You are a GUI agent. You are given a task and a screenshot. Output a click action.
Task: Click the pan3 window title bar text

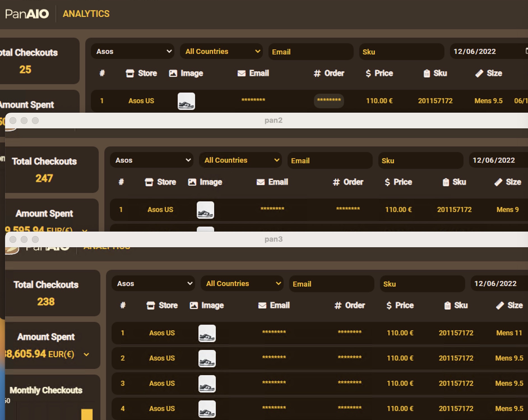274,239
